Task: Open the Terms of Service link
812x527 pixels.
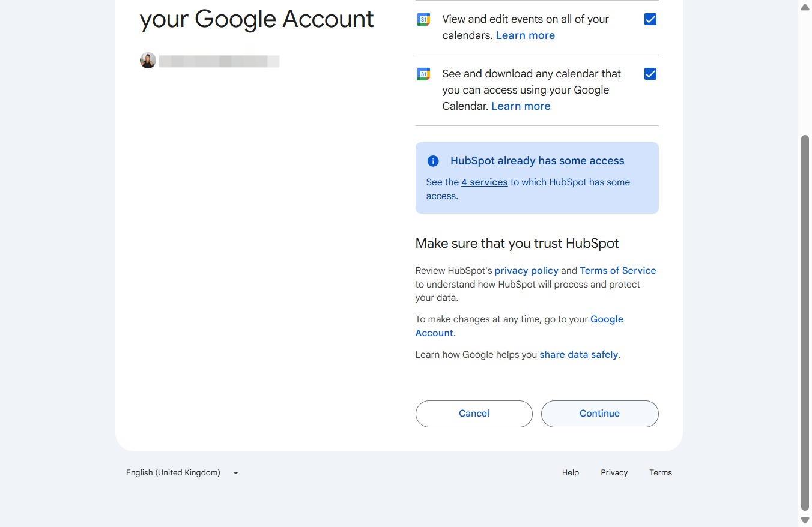Action: [x=618, y=271]
